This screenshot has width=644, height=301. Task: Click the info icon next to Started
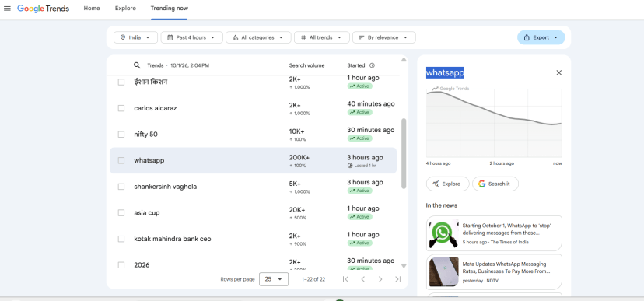pos(372,65)
